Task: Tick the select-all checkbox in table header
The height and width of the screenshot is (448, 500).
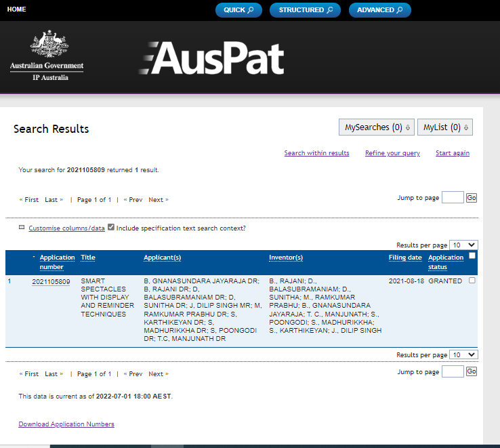Action: pyautogui.click(x=472, y=256)
